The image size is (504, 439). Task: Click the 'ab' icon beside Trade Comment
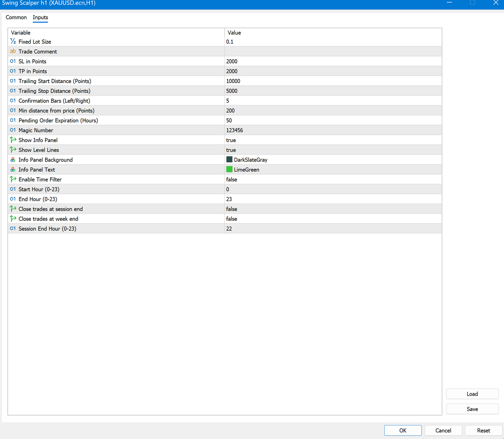(x=13, y=51)
